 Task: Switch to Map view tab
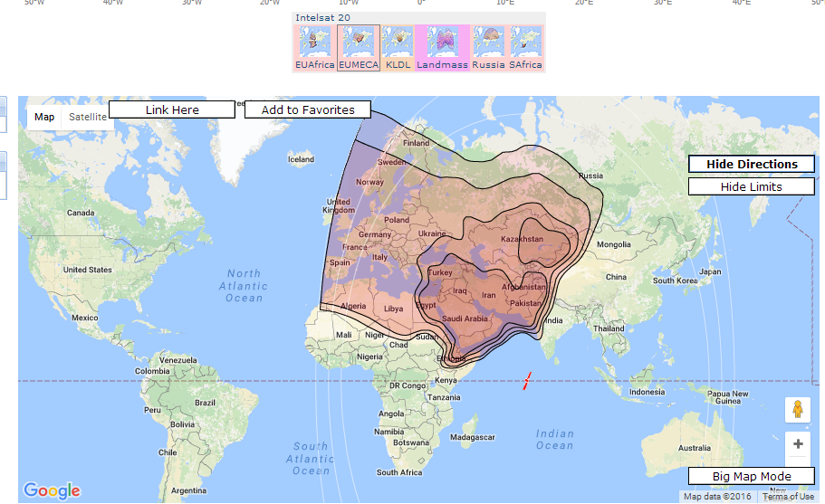[44, 117]
